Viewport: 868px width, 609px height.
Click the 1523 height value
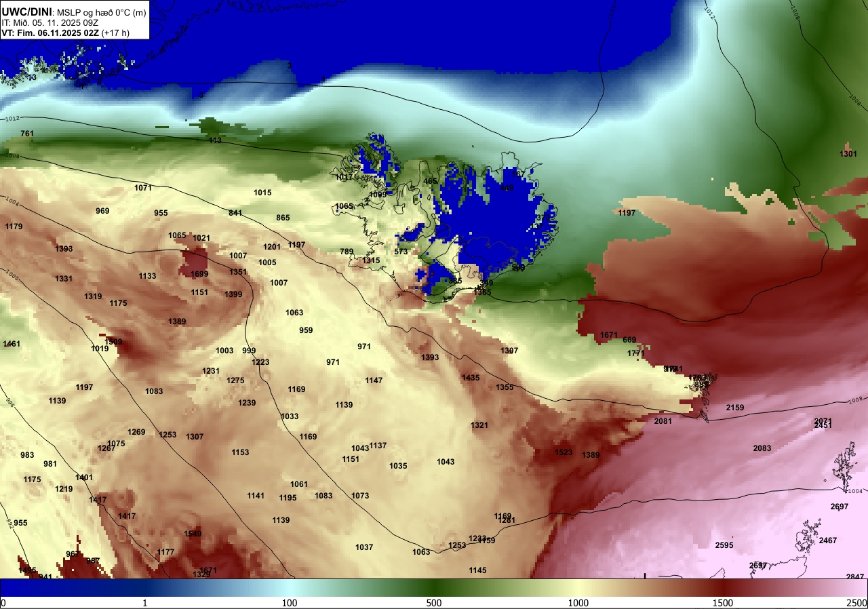coord(564,452)
